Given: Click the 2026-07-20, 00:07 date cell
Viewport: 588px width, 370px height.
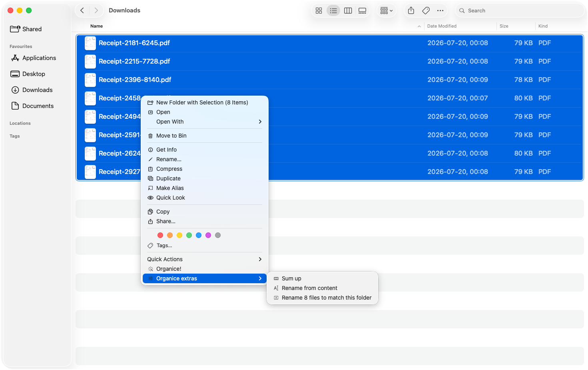Looking at the screenshot, I should 458,98.
